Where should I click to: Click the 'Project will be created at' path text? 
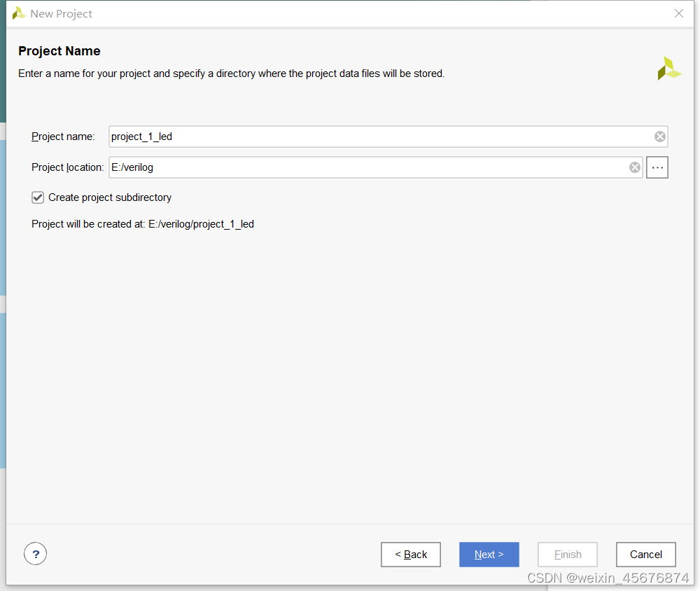142,224
